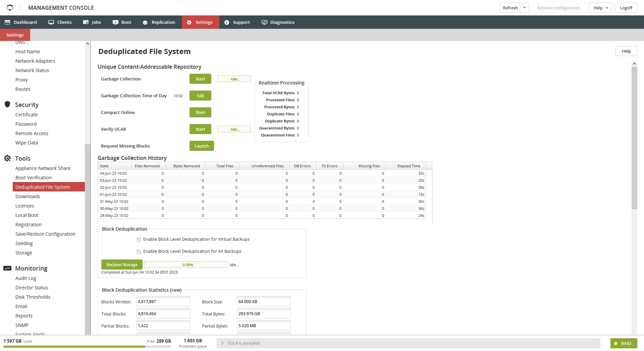
Task: Click the Logoff button
Action: (x=626, y=8)
